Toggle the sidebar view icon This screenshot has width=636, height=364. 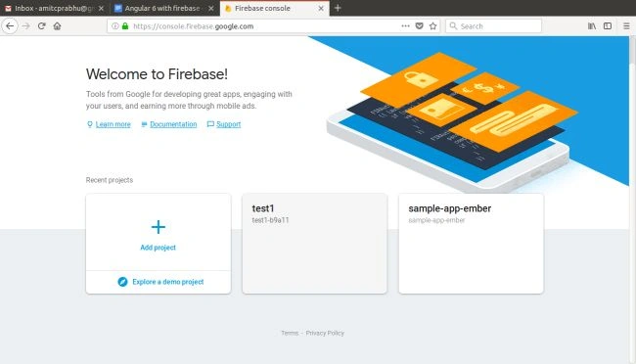tap(608, 26)
